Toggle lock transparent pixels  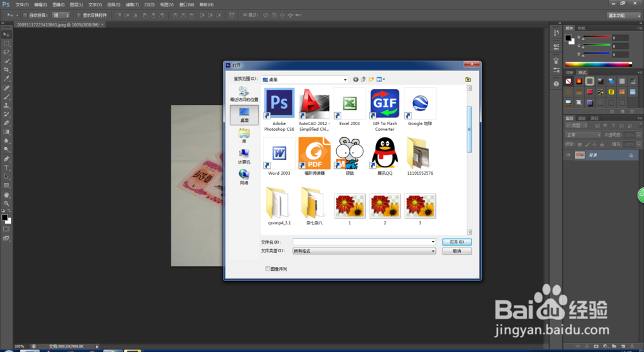(x=580, y=144)
